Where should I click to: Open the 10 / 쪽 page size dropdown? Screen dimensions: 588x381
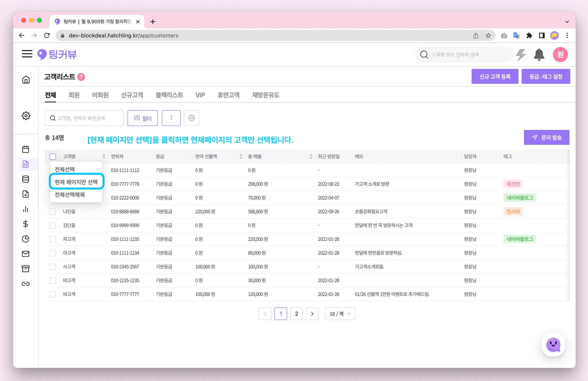(340, 314)
